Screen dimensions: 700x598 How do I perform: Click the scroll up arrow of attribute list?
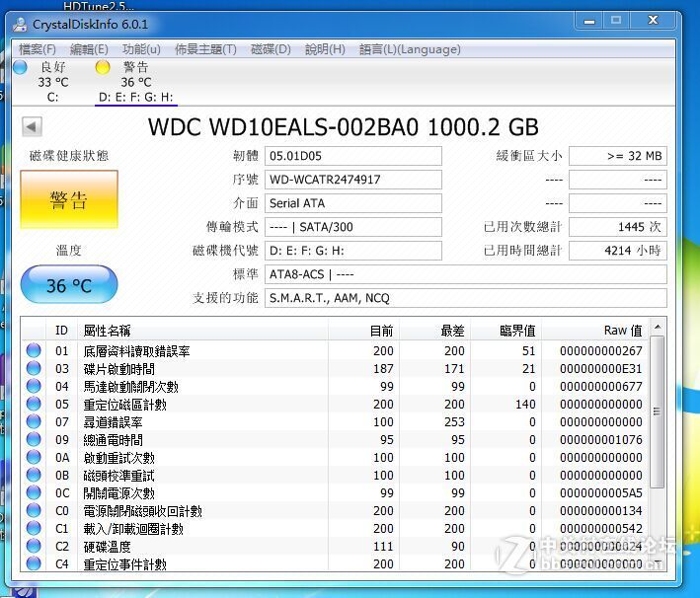coord(658,327)
